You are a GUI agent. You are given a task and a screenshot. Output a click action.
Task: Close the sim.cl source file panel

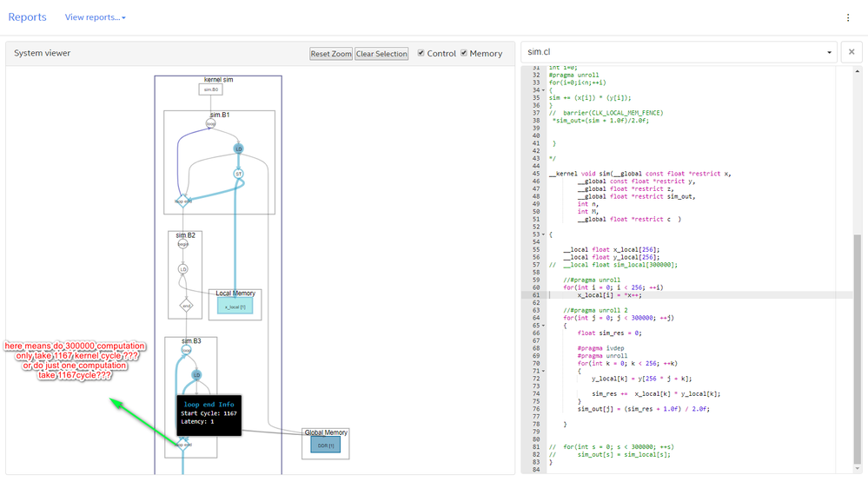click(852, 52)
